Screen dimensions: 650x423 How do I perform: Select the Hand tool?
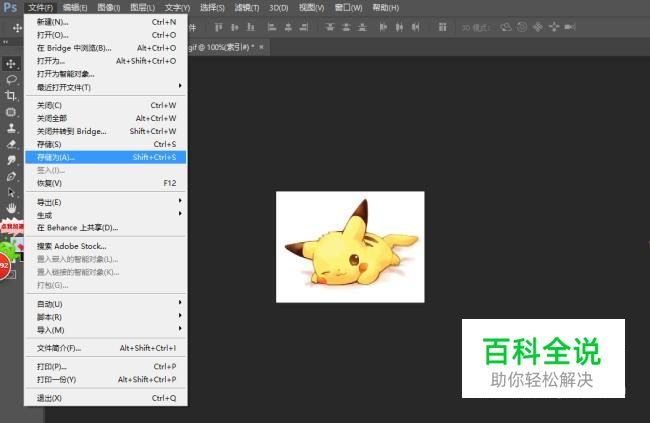11,209
